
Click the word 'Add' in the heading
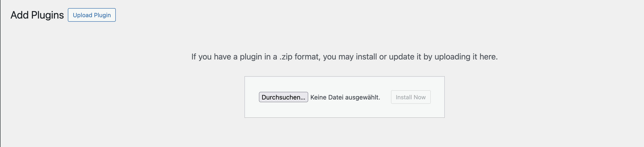coord(19,15)
